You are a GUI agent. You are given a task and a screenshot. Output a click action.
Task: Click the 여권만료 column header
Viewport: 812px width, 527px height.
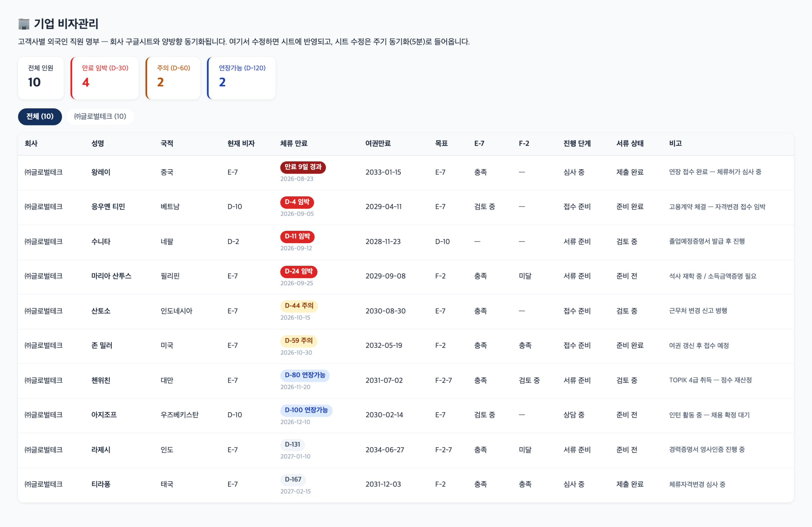(x=378, y=143)
